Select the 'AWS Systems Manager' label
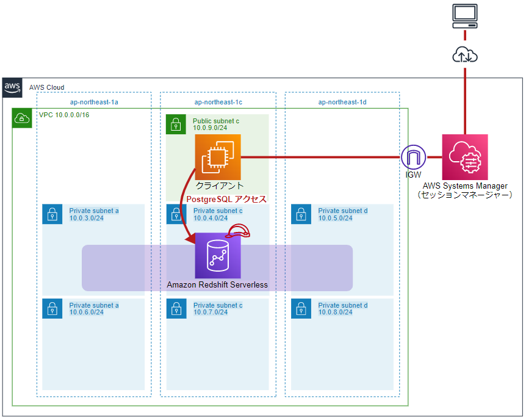The height and width of the screenshot is (420, 526). pyautogui.click(x=465, y=186)
